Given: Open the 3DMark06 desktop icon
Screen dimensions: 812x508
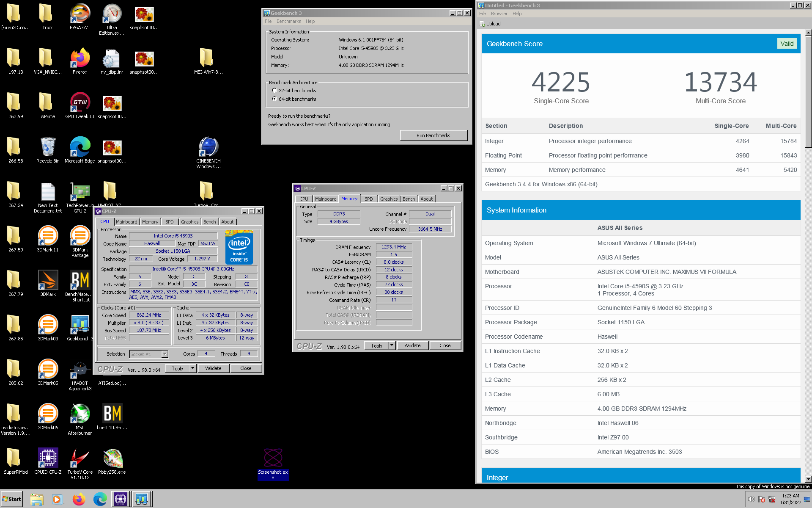Looking at the screenshot, I should tap(48, 417).
